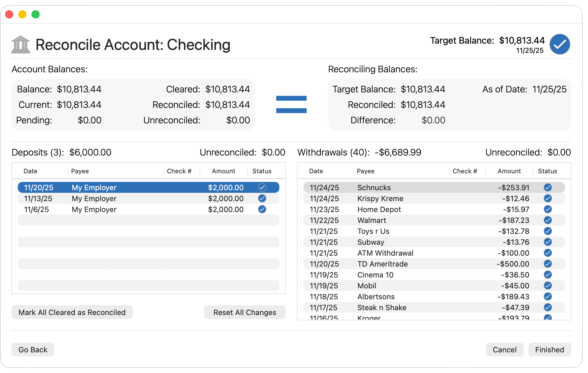Toggle TD Ameritrade withdrawal status checkmark

pos(548,264)
